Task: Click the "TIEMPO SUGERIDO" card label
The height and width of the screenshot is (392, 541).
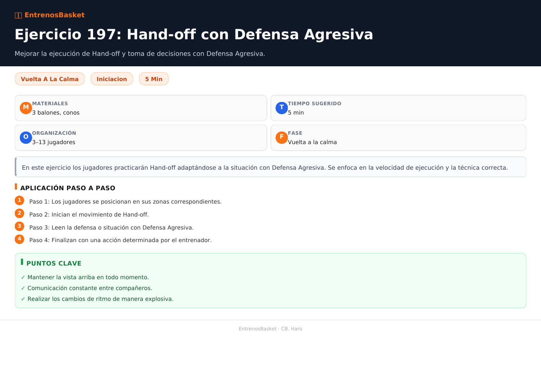Action: [x=315, y=103]
